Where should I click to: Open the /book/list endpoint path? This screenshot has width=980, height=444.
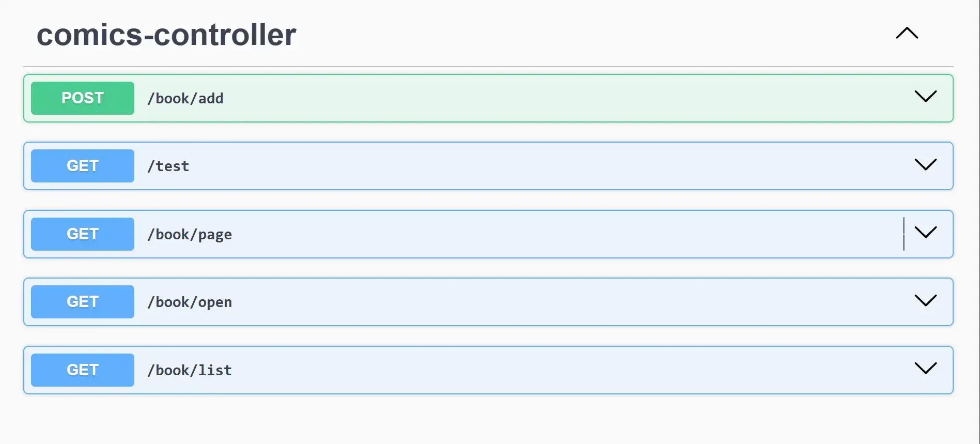click(190, 370)
